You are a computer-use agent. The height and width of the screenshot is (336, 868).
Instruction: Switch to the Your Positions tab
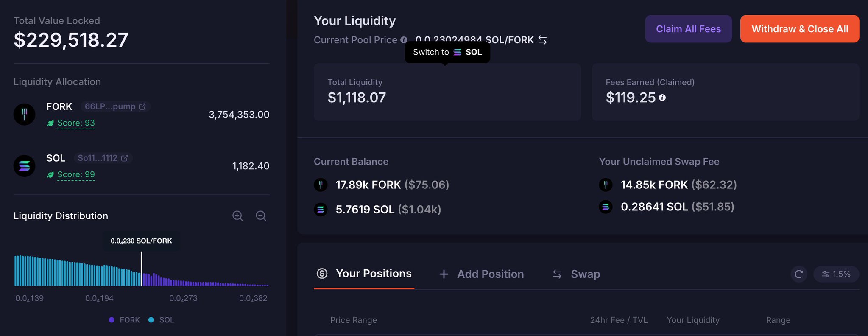pos(364,274)
